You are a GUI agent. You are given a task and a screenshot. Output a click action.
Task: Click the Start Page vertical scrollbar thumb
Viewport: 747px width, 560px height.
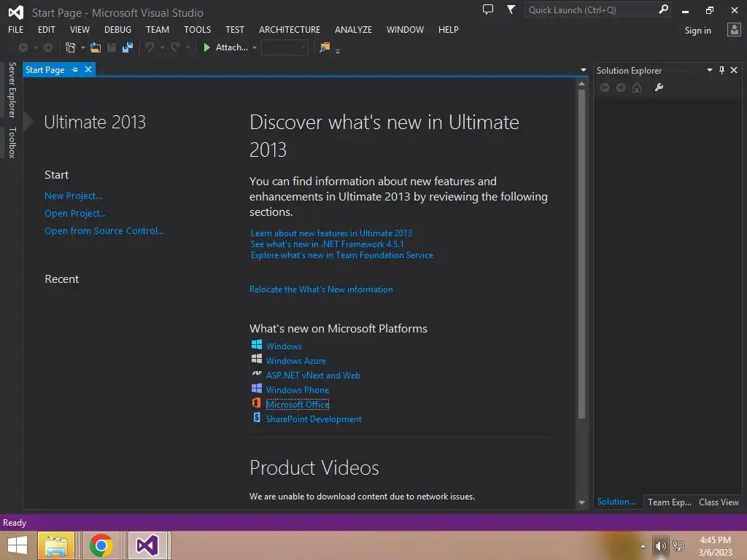point(581,254)
